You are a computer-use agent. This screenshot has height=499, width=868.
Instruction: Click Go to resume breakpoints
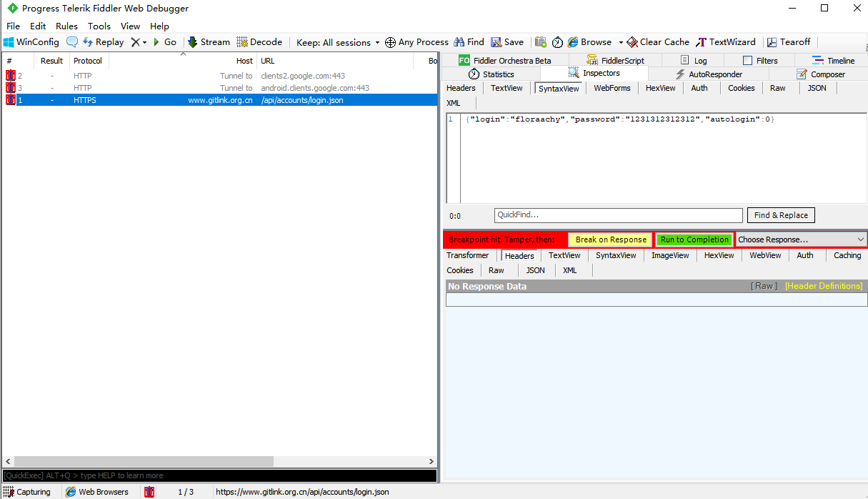(165, 42)
